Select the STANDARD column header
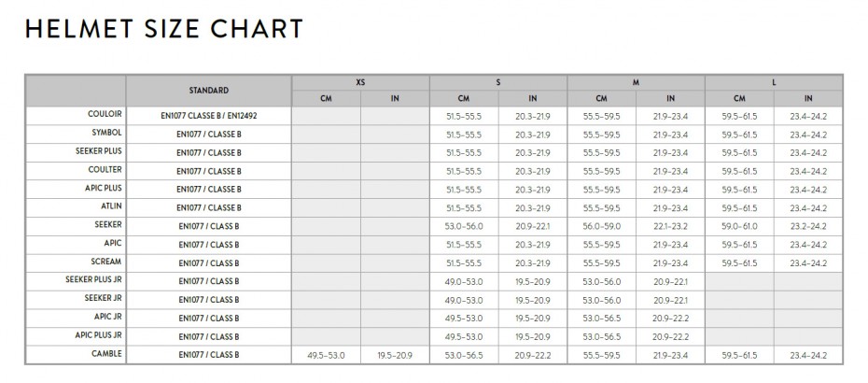 [x=209, y=91]
